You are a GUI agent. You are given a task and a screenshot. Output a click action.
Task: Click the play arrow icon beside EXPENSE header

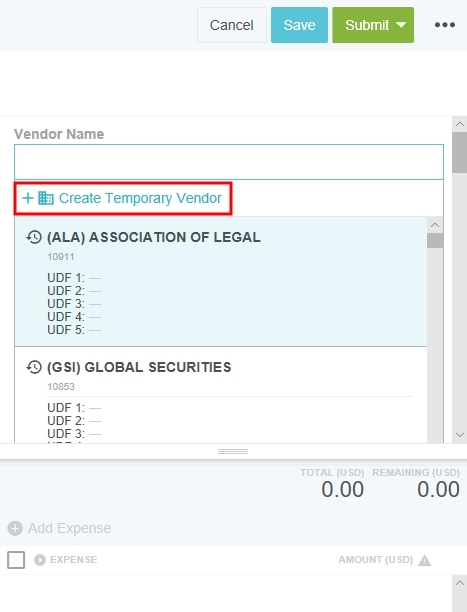[x=40, y=560]
